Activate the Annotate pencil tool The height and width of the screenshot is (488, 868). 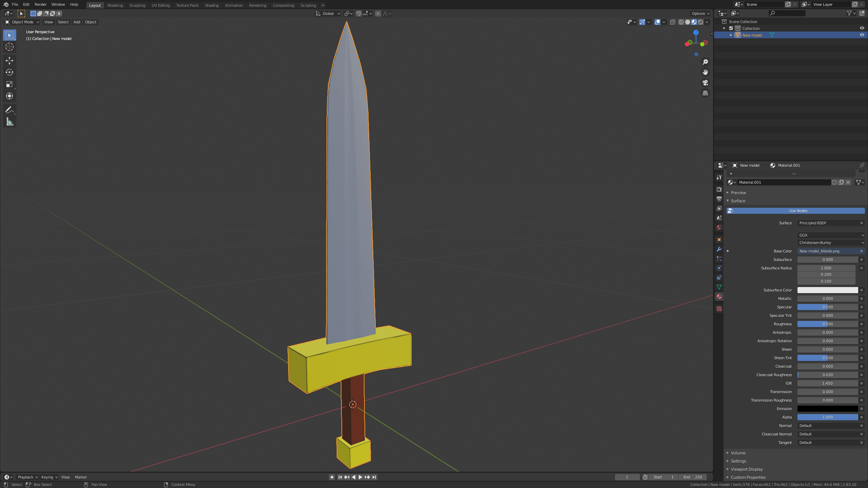(x=9, y=110)
